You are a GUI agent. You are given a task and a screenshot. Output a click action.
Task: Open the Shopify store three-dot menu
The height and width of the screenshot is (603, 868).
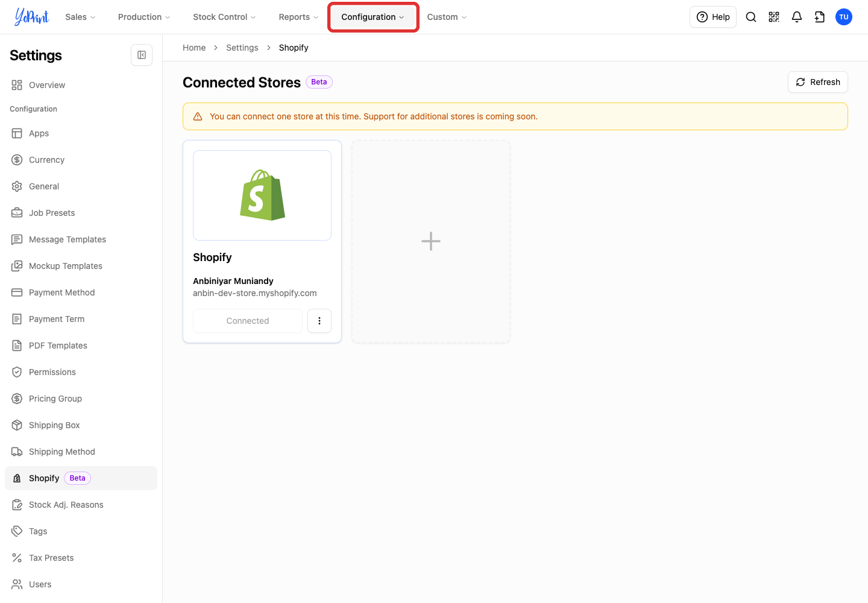[x=319, y=321]
